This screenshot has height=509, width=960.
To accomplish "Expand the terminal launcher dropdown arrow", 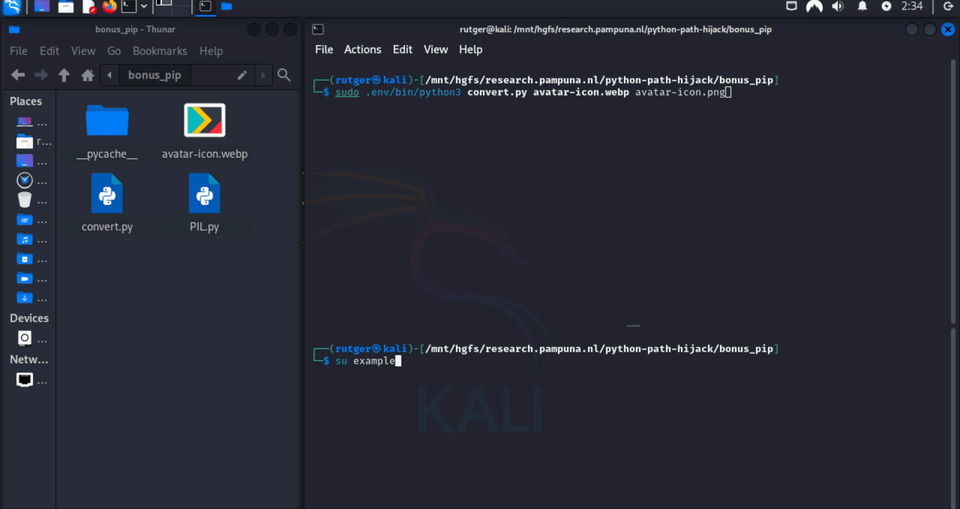I will (144, 7).
